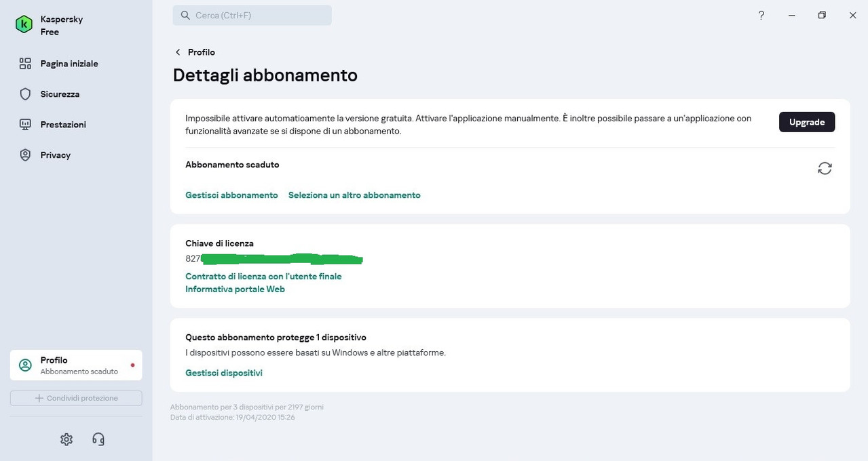Click the Condividi protezione button

[x=76, y=398]
